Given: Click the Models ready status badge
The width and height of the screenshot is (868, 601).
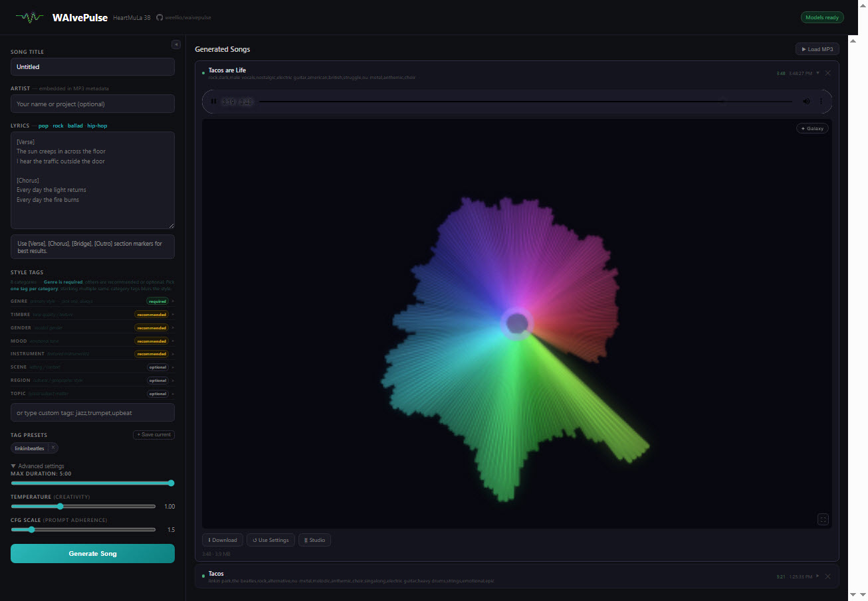Looking at the screenshot, I should [x=822, y=17].
